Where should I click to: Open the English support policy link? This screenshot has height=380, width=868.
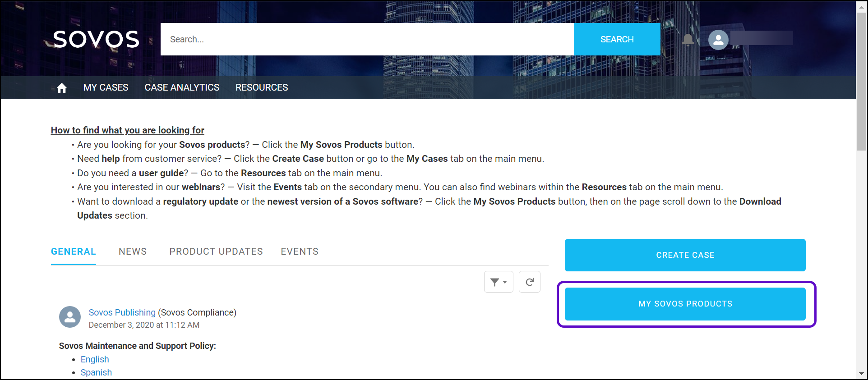[x=95, y=359]
